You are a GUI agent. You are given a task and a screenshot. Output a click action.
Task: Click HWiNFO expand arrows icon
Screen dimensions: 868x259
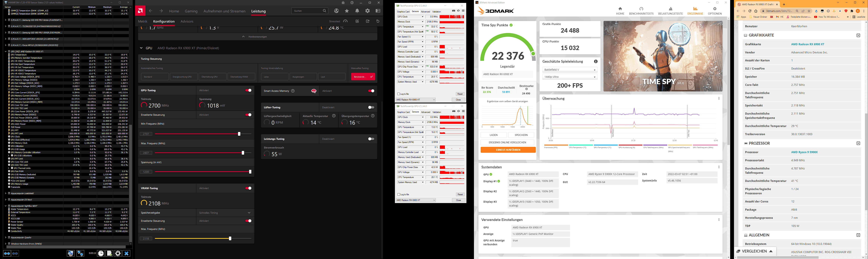[x=7, y=253]
